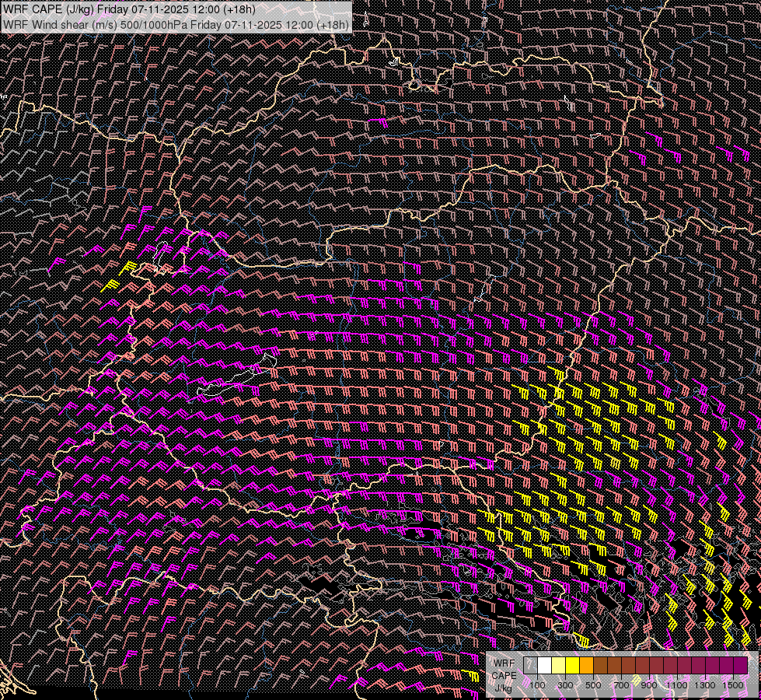Click the J/kg unit text in legend
Viewport: 761px width, 700px height.
click(504, 688)
